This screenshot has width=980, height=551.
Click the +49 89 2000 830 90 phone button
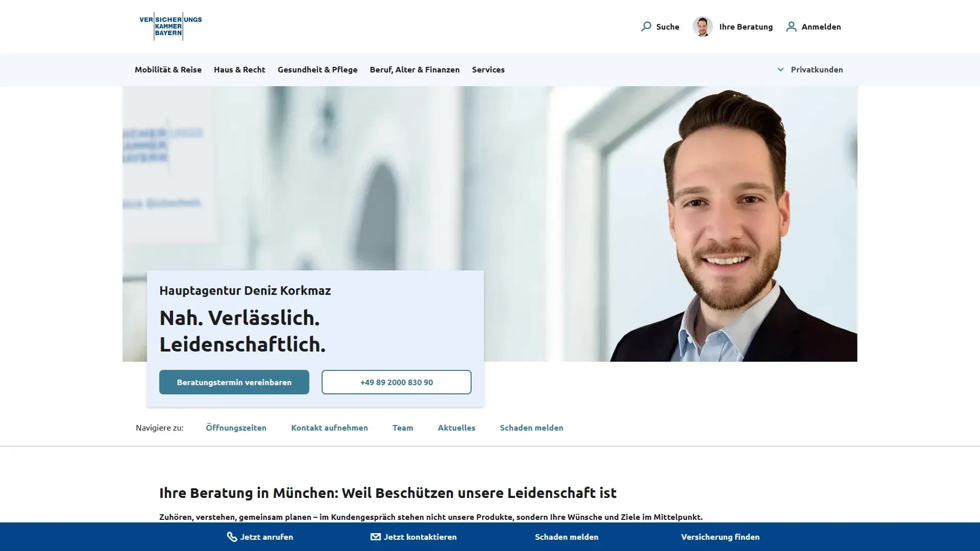(396, 382)
